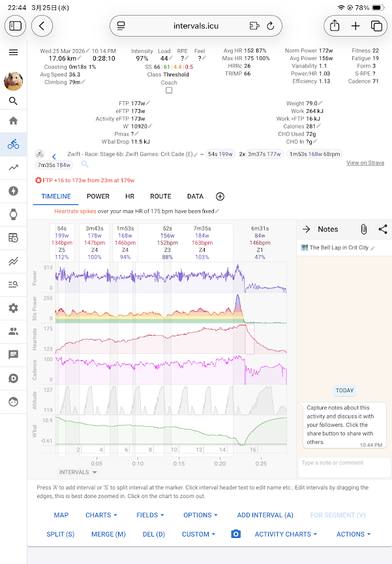
Task: Edit Weight 79.0 pencil icon
Action: pyautogui.click(x=320, y=103)
